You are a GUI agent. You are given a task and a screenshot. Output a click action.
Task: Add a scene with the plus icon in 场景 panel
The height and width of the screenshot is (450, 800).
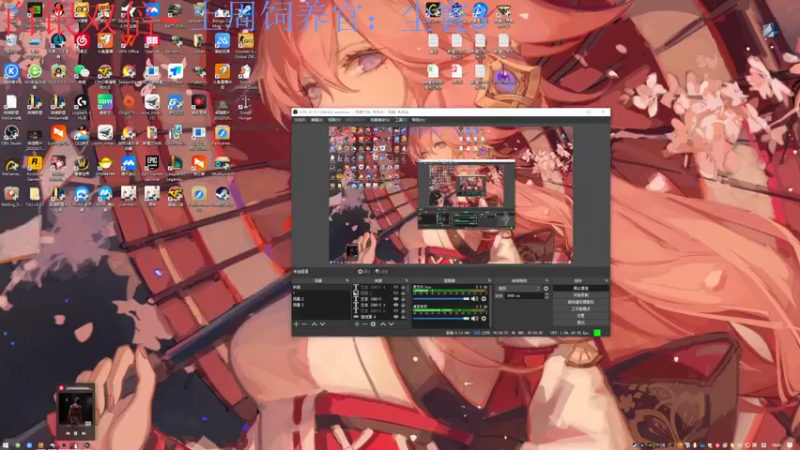[x=296, y=324]
